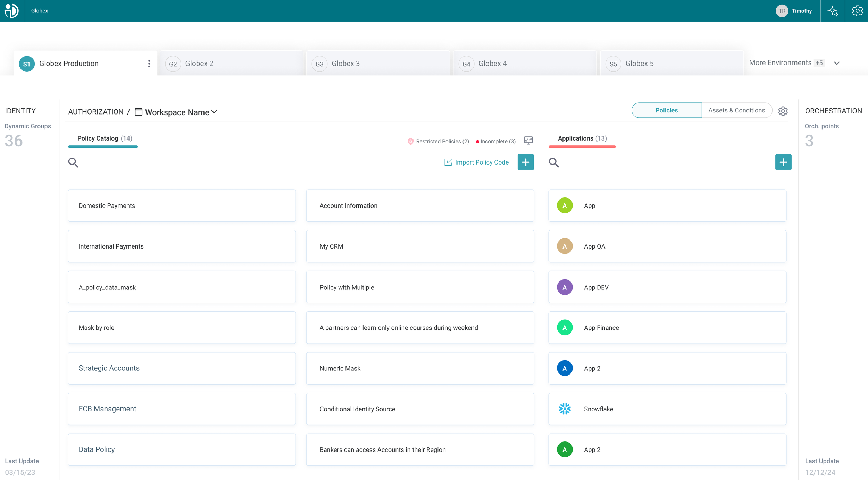This screenshot has width=868, height=488.
Task: Click the AI sparkle icon in header
Action: coord(833,11)
